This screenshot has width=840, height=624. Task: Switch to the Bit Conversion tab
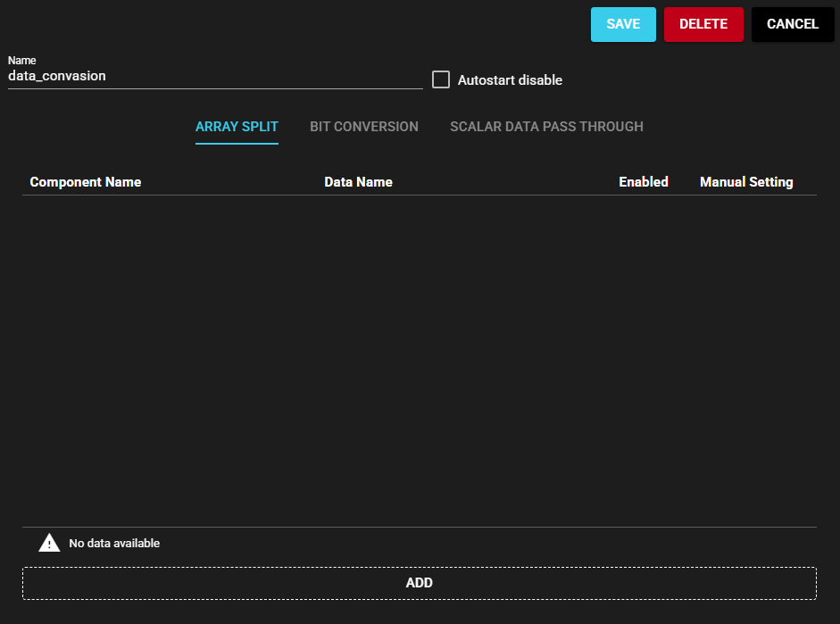tap(364, 127)
